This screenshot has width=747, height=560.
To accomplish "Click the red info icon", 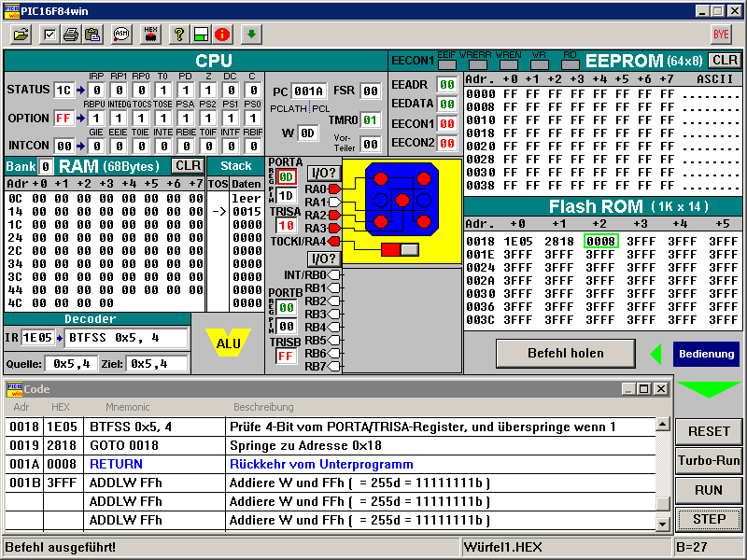I will tap(222, 35).
